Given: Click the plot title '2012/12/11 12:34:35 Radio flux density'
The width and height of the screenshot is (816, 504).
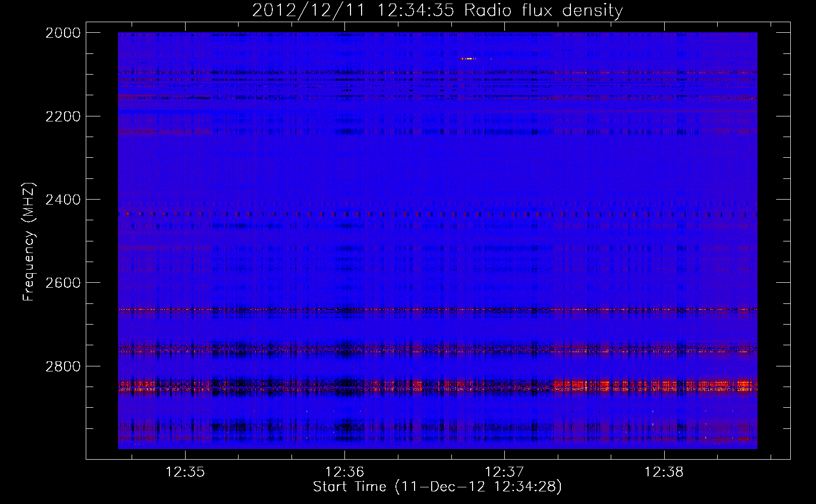Looking at the screenshot, I should (437, 10).
